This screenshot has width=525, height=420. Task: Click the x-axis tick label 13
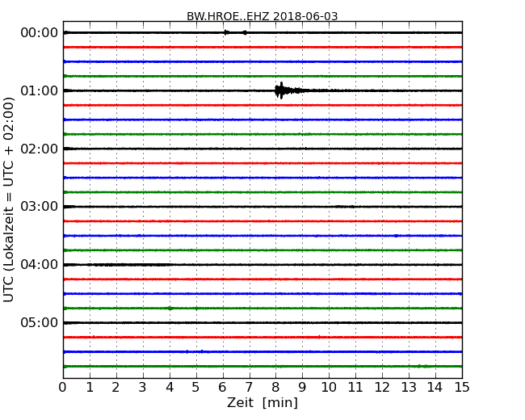click(x=409, y=388)
